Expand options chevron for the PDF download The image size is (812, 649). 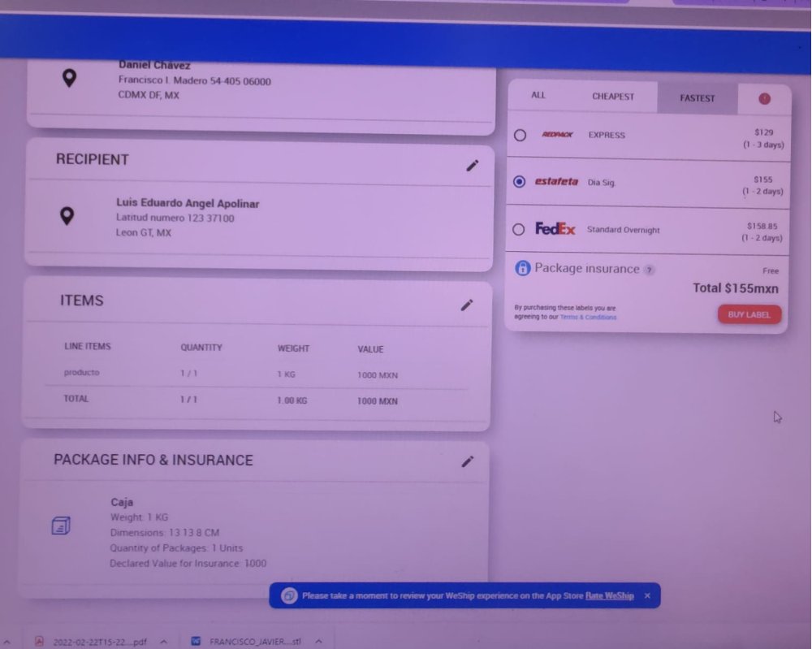[164, 642]
